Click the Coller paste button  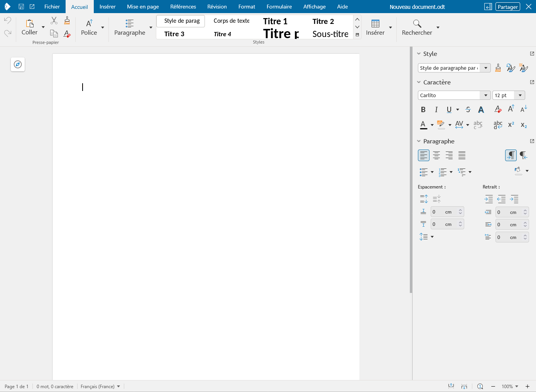pos(30,27)
